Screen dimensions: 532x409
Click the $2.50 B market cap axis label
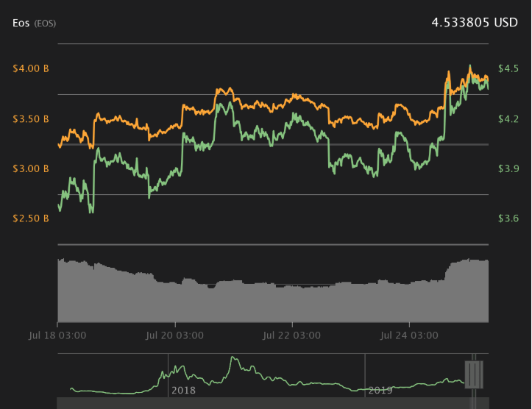click(31, 218)
